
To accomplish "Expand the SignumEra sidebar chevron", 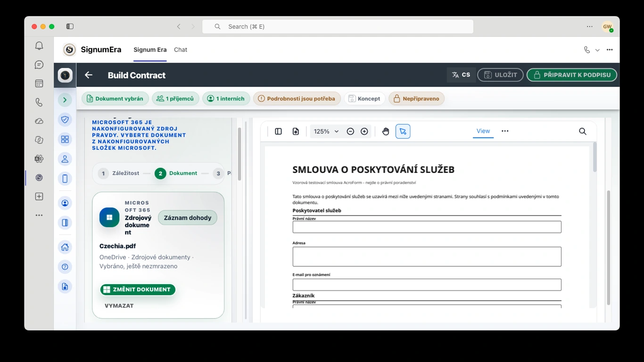I will coord(65,99).
